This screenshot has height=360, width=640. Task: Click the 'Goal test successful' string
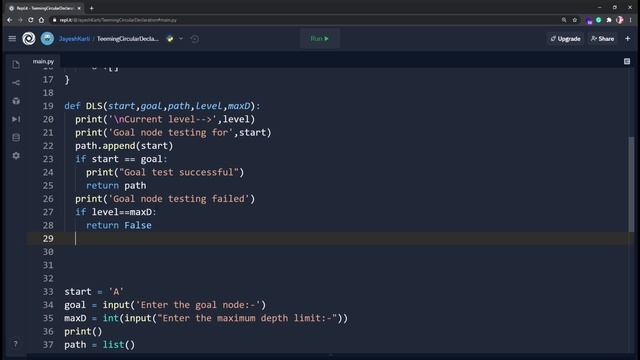[178, 172]
